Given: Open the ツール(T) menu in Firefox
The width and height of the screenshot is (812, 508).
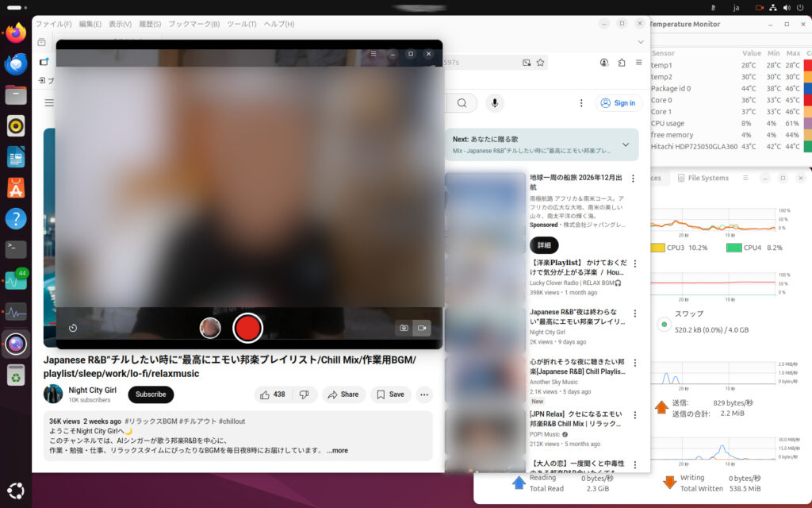Looking at the screenshot, I should tap(242, 24).
